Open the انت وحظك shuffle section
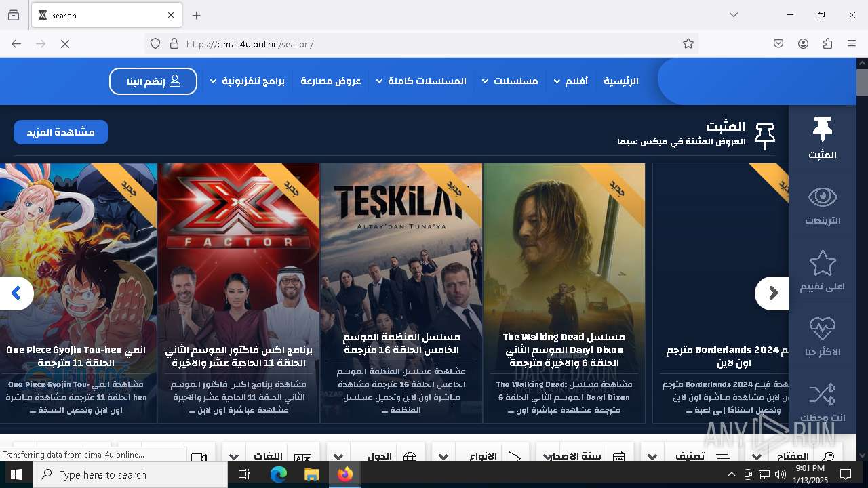 tap(823, 403)
